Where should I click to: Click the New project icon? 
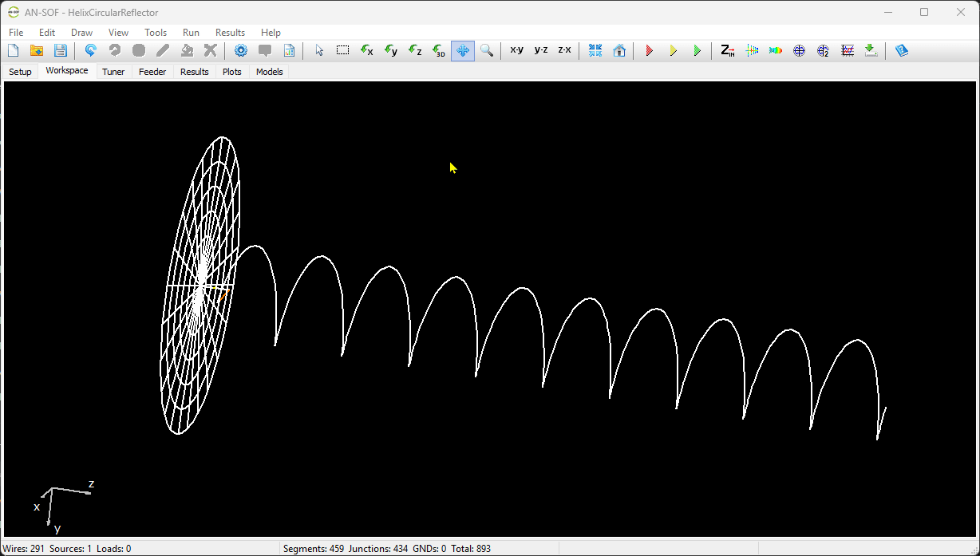click(13, 50)
